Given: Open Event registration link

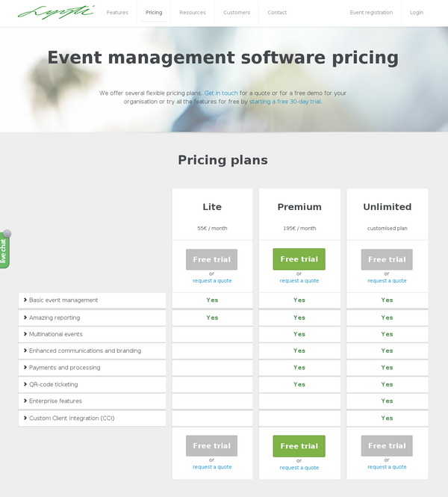Looking at the screenshot, I should coord(371,13).
